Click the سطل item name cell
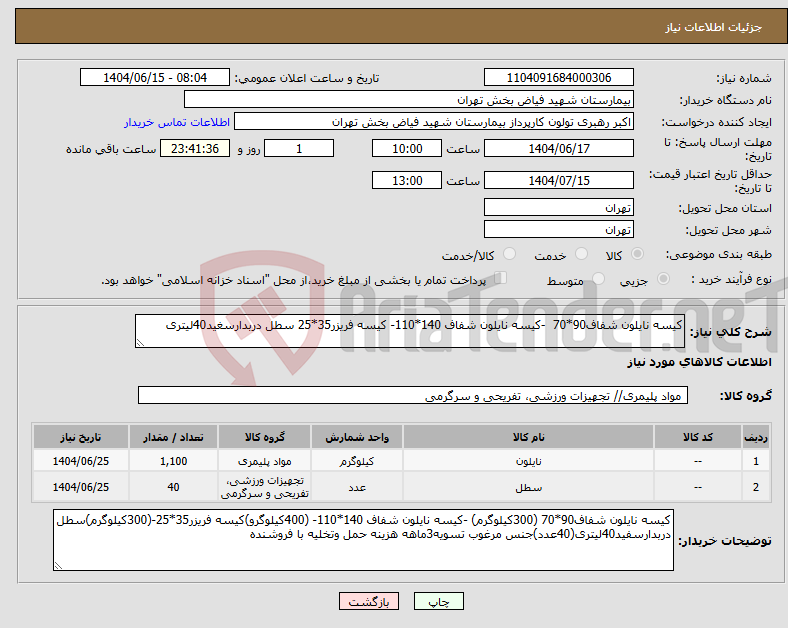Screen dimensions: 788x628 [528, 487]
